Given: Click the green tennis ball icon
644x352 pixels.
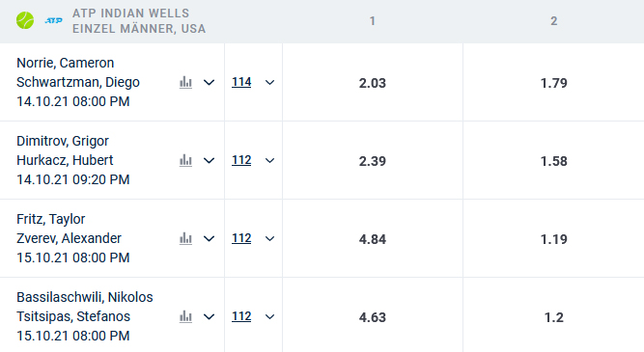Looking at the screenshot, I should (25, 20).
